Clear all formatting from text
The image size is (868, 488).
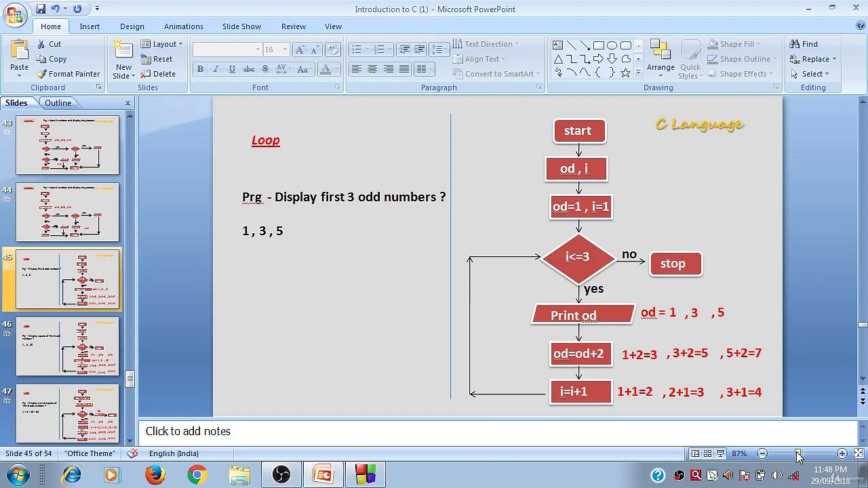click(332, 49)
